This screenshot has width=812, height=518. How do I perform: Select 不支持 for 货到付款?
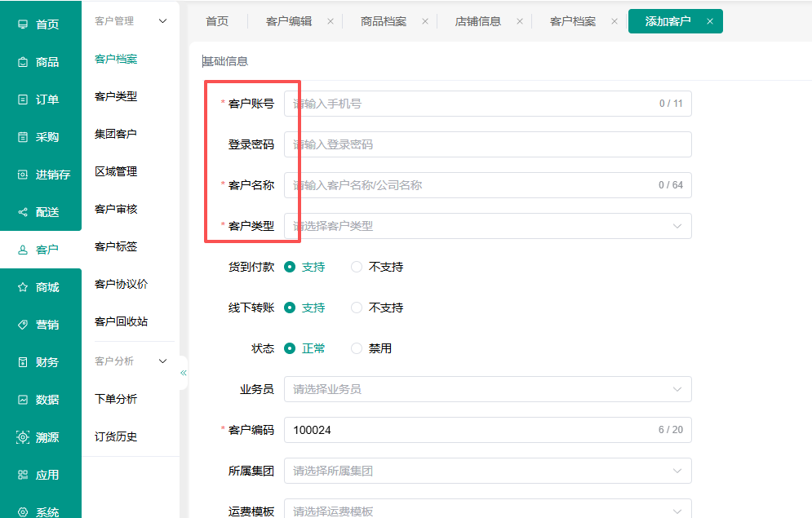pos(357,267)
